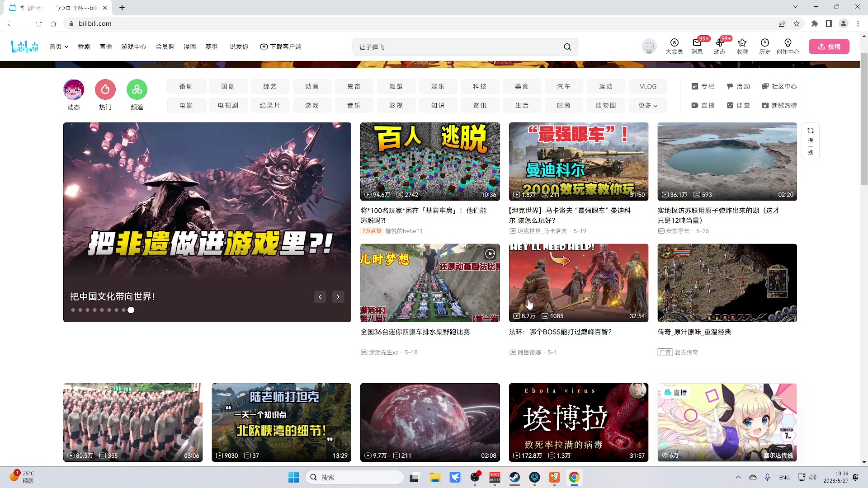Open uploader 安东学长 link
The height and width of the screenshot is (488, 868).
pyautogui.click(x=678, y=231)
